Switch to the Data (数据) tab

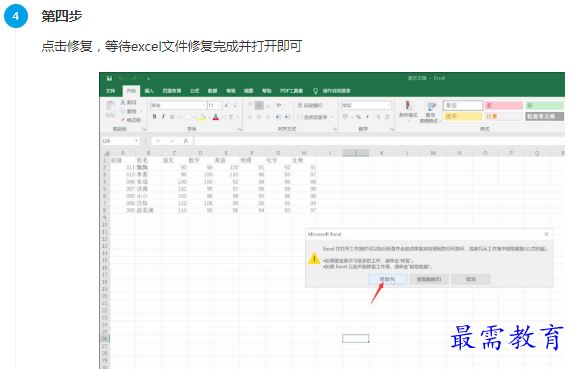pos(213,91)
